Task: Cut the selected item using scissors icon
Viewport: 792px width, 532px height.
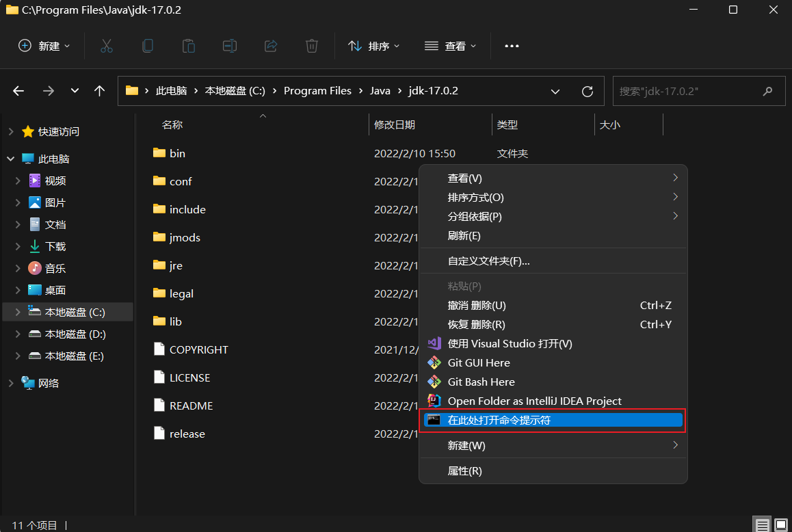Action: 106,46
